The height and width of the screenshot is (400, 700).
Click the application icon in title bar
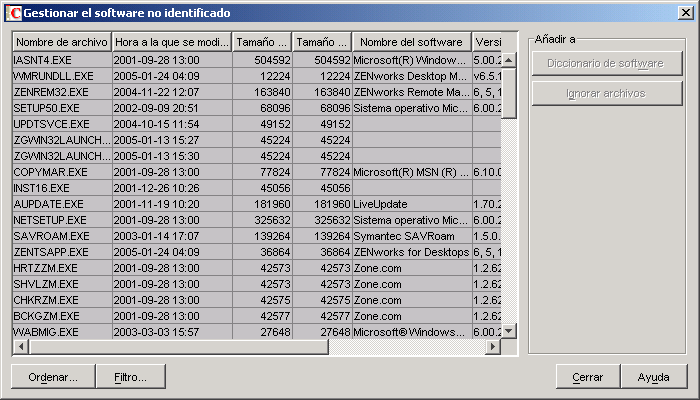[13, 13]
